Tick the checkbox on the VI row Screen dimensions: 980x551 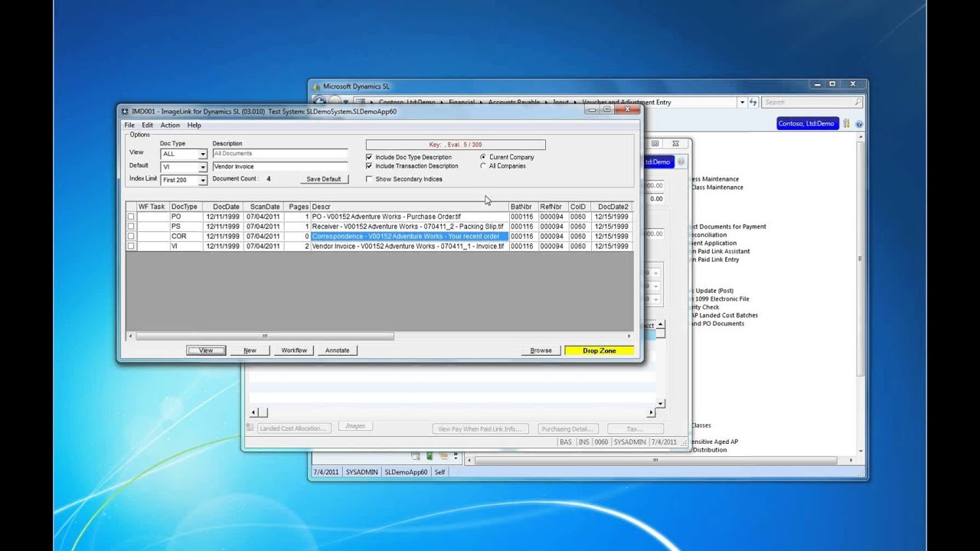[x=131, y=246]
